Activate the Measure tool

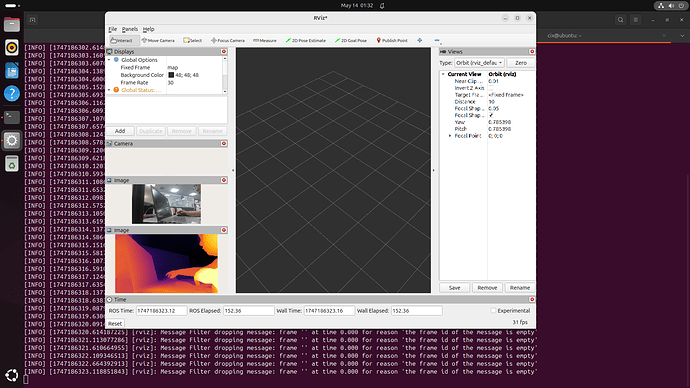pos(265,40)
